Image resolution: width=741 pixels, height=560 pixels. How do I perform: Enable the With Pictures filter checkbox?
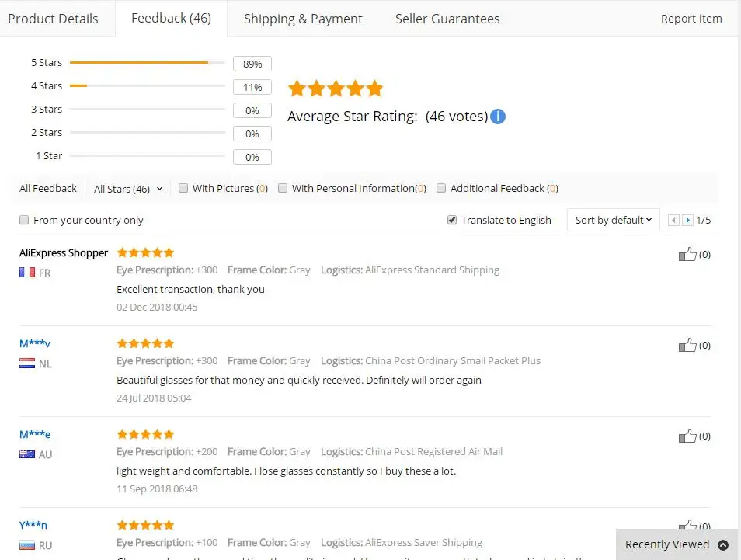[x=183, y=188]
